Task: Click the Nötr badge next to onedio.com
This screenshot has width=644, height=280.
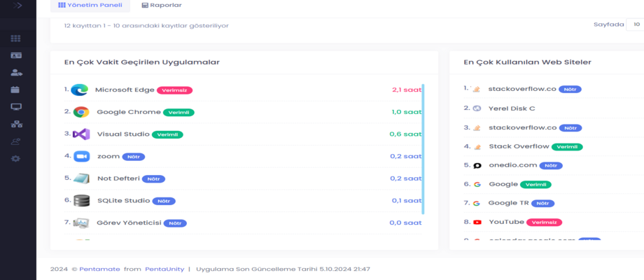Action: tap(550, 166)
